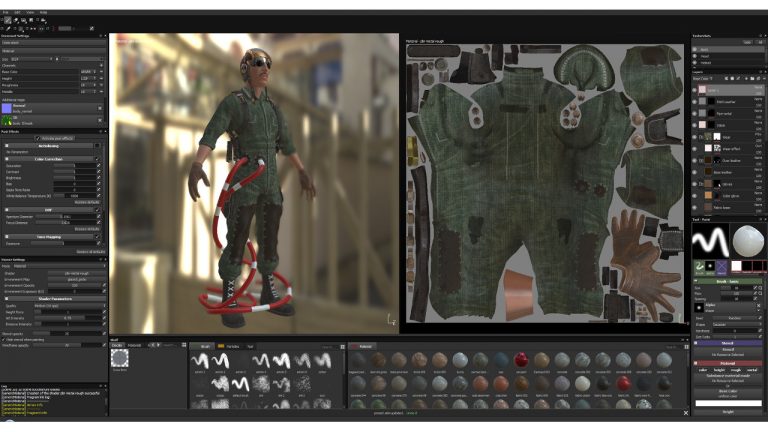Toggle Activate post effects checkbox
Viewport: 768px width, 432px height.
38,138
